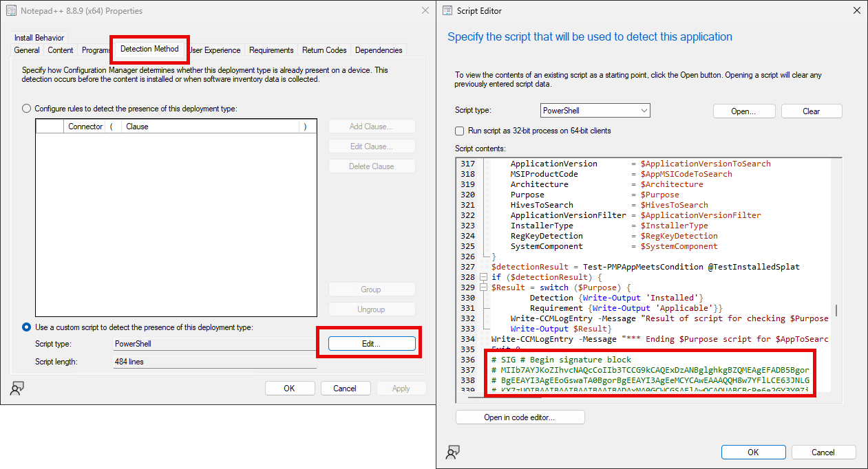
Task: Switch to the General tab
Action: (26, 50)
